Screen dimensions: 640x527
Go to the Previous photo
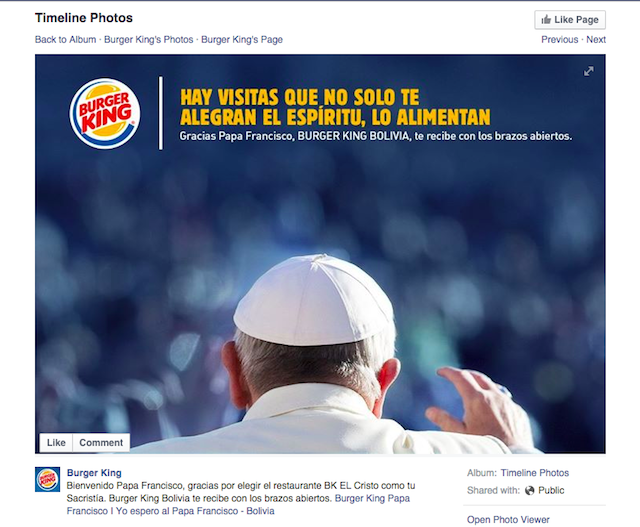click(559, 40)
